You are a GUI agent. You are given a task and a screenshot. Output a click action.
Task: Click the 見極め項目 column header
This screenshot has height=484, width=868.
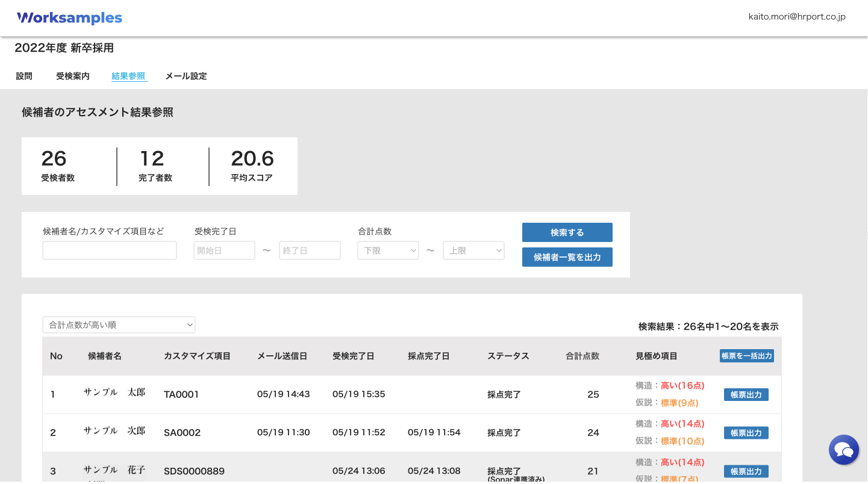(657, 356)
